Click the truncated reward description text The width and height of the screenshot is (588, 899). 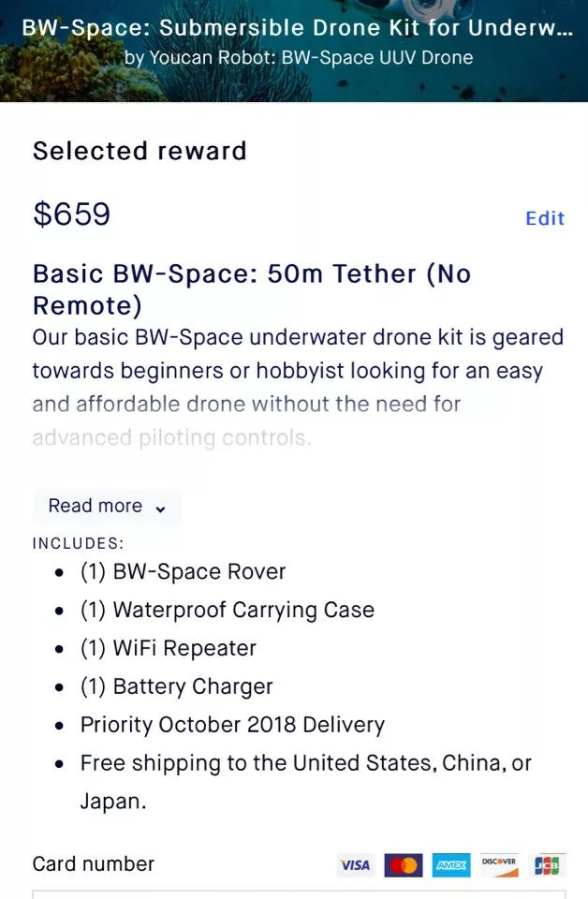click(298, 387)
